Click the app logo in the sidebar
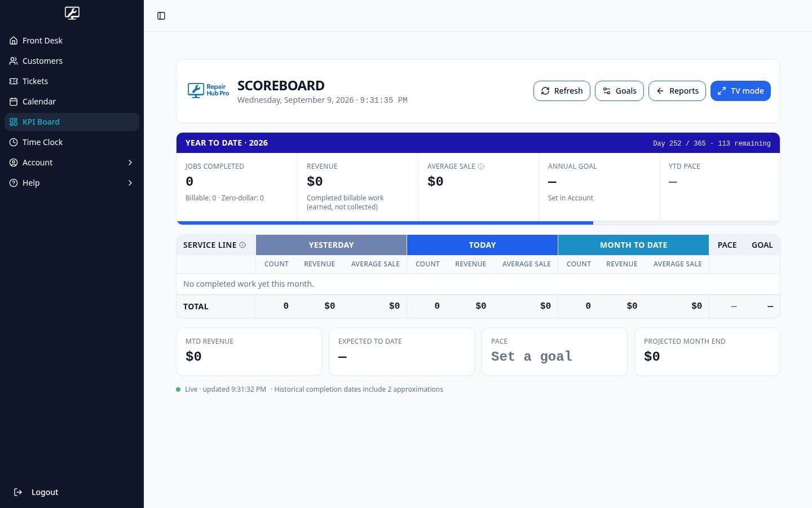This screenshot has width=812, height=508. [72, 13]
